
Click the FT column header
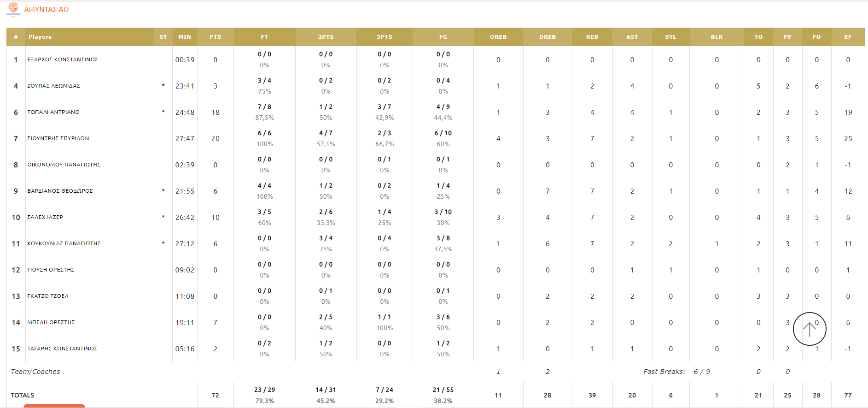click(264, 37)
